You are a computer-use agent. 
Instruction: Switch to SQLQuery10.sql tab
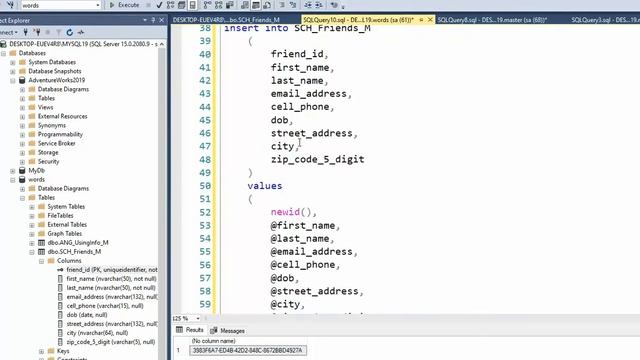[358, 20]
